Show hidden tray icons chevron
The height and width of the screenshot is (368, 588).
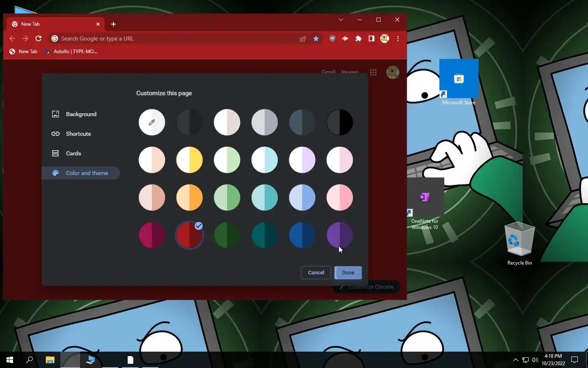tap(515, 360)
